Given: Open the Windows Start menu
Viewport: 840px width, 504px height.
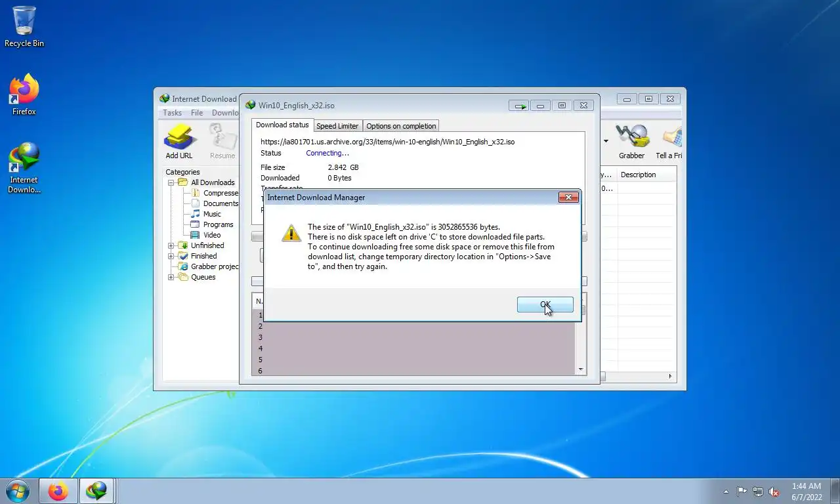Looking at the screenshot, I should point(17,491).
